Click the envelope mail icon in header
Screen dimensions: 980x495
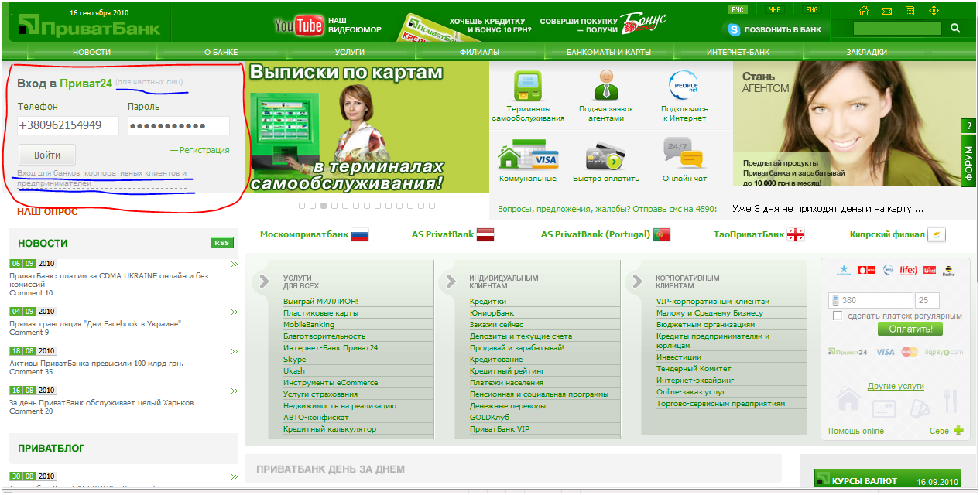tap(887, 11)
